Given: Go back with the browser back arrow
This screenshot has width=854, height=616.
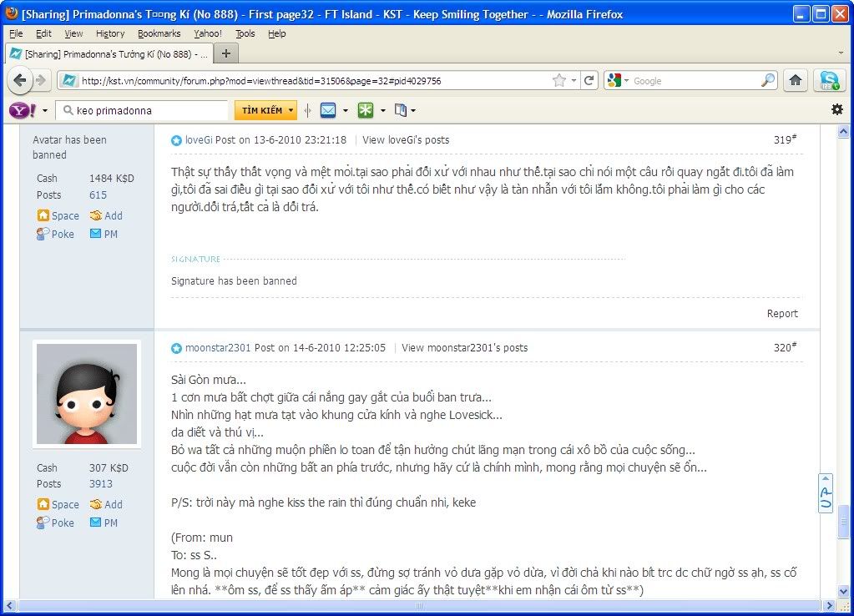Looking at the screenshot, I should [x=20, y=81].
